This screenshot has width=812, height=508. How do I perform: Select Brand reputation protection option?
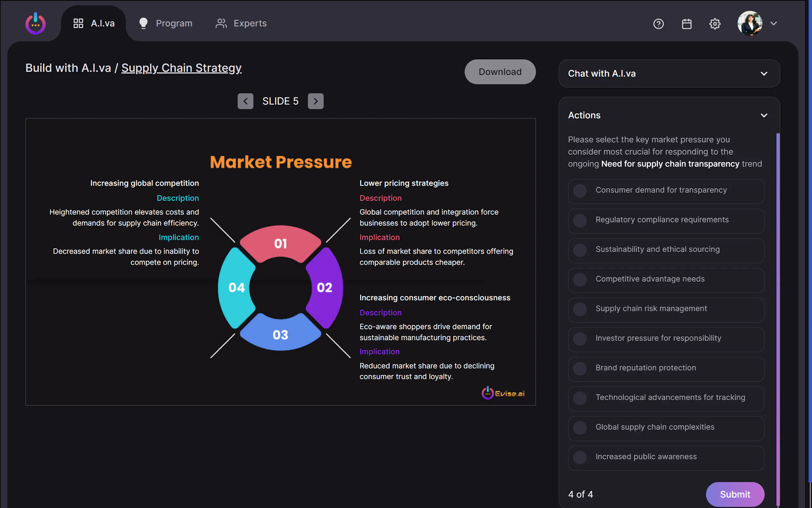[x=580, y=369]
